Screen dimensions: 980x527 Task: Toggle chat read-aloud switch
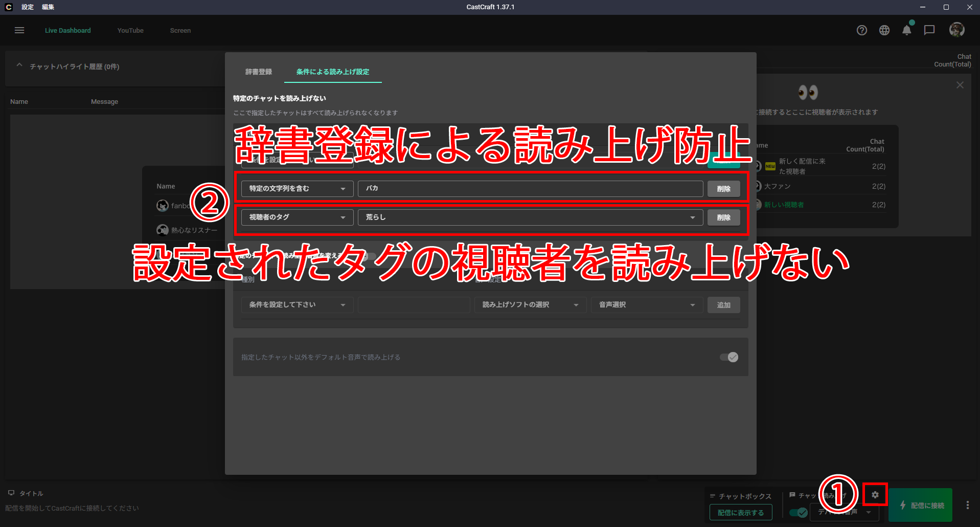[x=799, y=512]
